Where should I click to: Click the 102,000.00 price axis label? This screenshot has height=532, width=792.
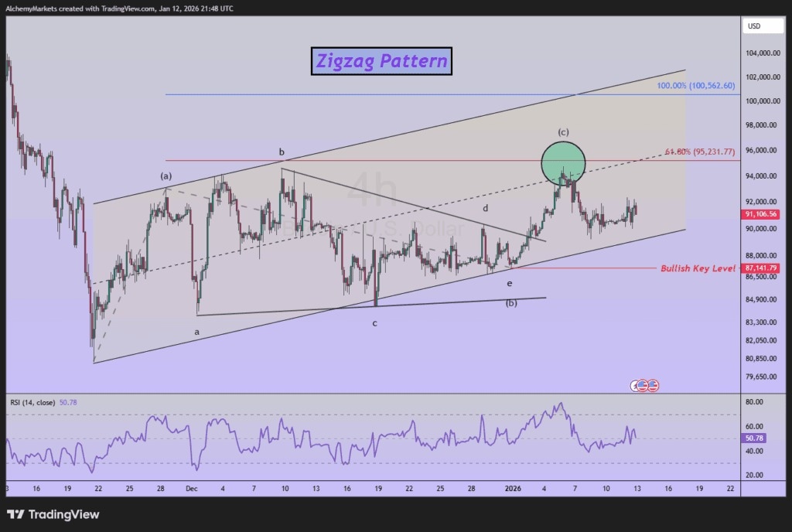[x=763, y=77]
